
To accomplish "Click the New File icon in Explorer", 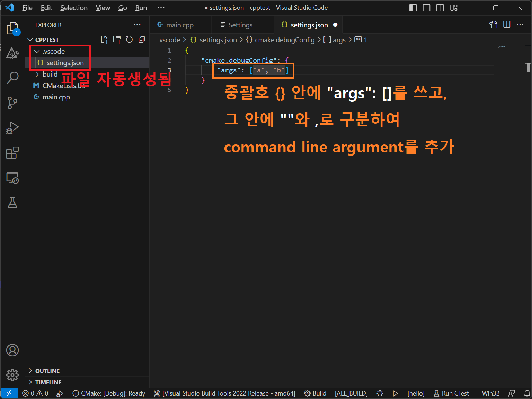I will coord(104,39).
